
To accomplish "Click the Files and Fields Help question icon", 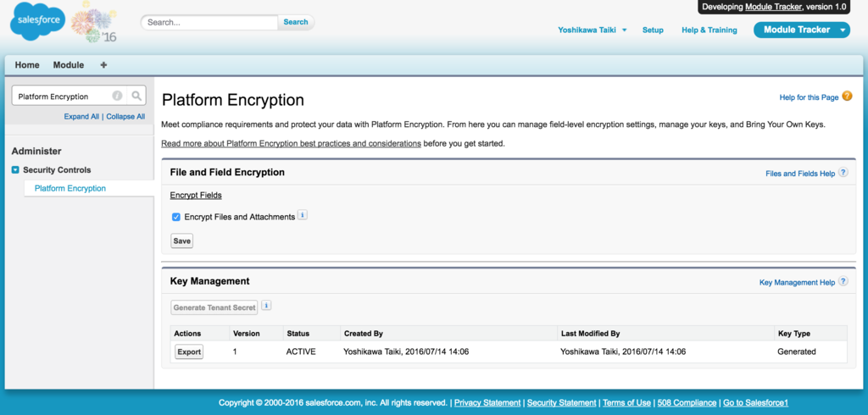I will 843,173.
